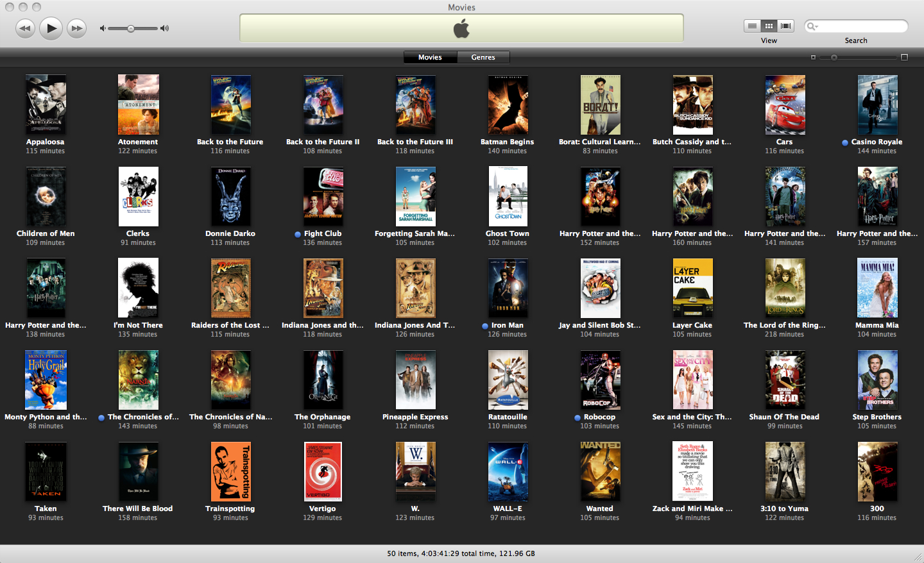
Task: Select Back to the Future III poster
Action: pos(415,105)
